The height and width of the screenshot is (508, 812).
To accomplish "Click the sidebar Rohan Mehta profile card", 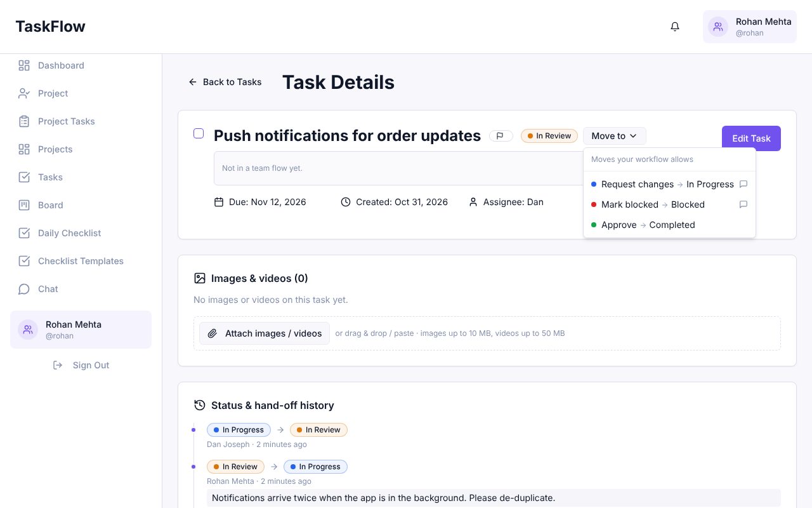I will tap(81, 330).
